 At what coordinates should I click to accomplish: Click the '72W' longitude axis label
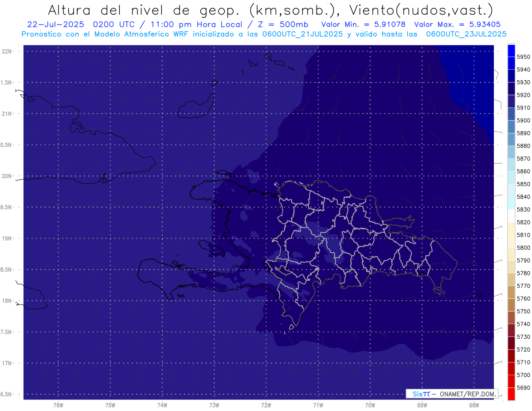(x=266, y=405)
